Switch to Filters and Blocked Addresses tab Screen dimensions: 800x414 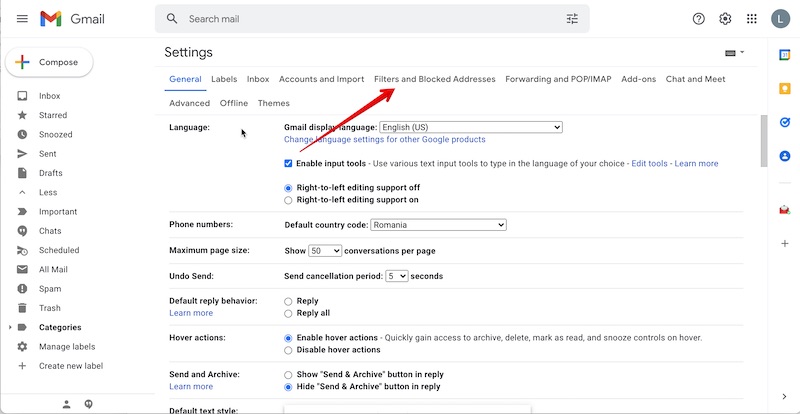[x=434, y=79]
